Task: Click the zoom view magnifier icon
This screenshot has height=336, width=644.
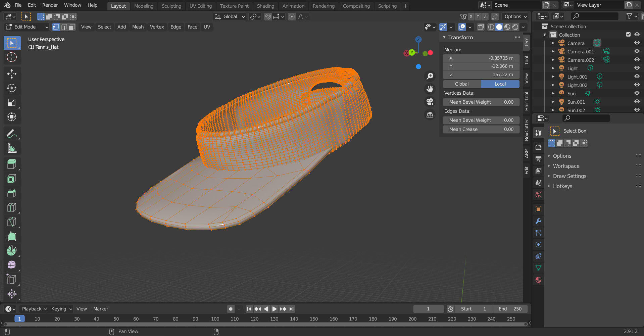Action: click(430, 76)
